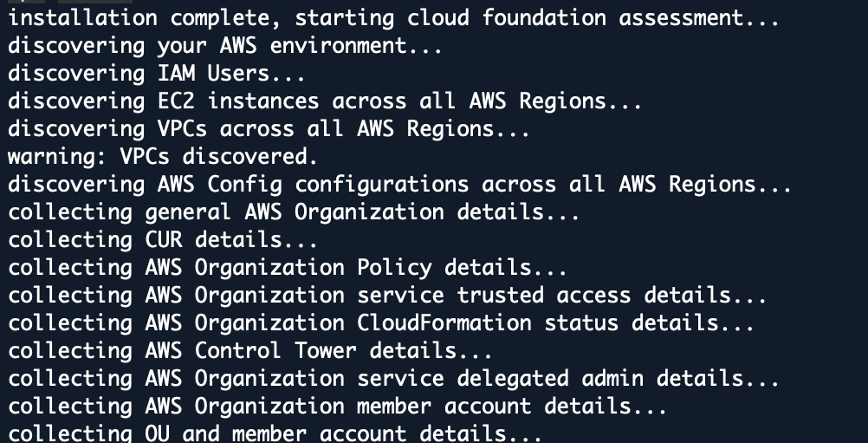
Task: Click the 'installation complete' output line
Action: point(393,17)
